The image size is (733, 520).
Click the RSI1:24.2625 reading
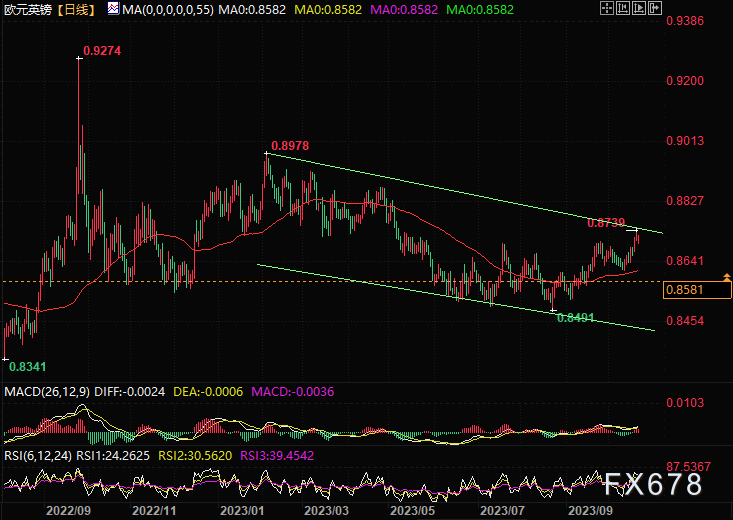pyautogui.click(x=113, y=455)
